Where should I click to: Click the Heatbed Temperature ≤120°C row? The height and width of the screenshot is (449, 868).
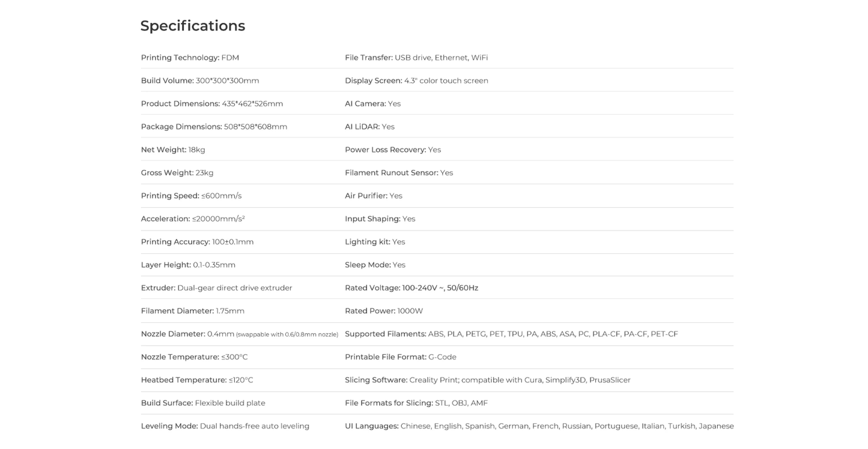tap(197, 380)
